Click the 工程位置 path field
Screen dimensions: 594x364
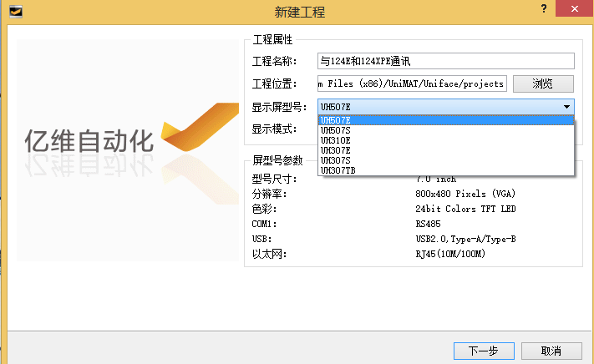[x=412, y=83]
